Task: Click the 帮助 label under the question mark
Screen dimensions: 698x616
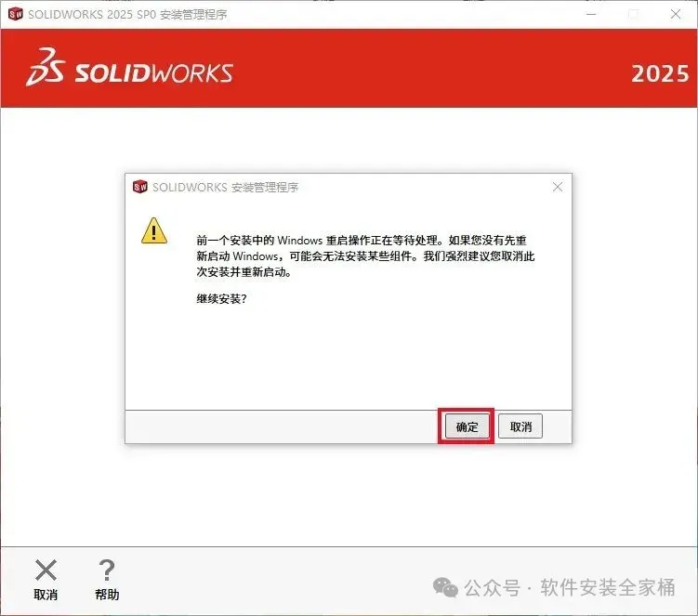Action: pos(107,595)
